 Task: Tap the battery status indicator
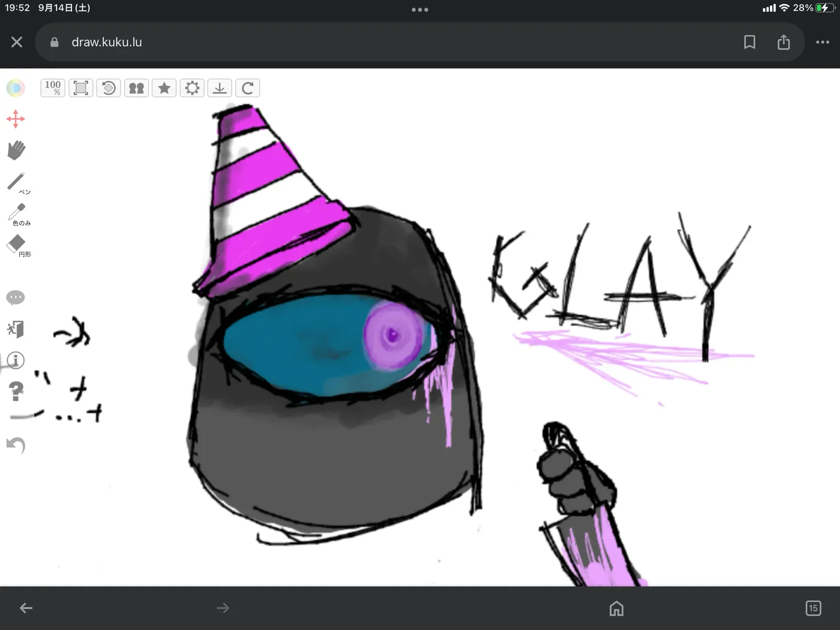825,8
